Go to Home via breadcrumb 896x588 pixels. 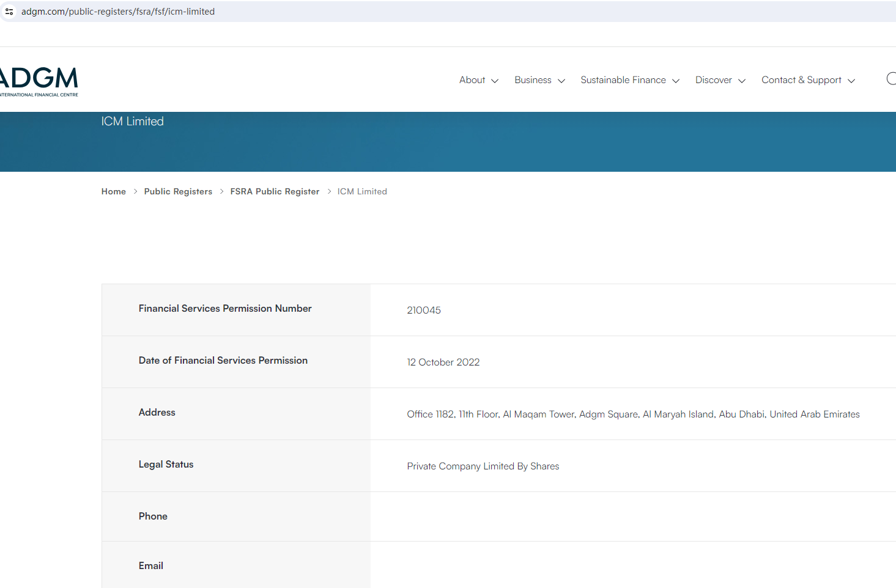(x=114, y=191)
